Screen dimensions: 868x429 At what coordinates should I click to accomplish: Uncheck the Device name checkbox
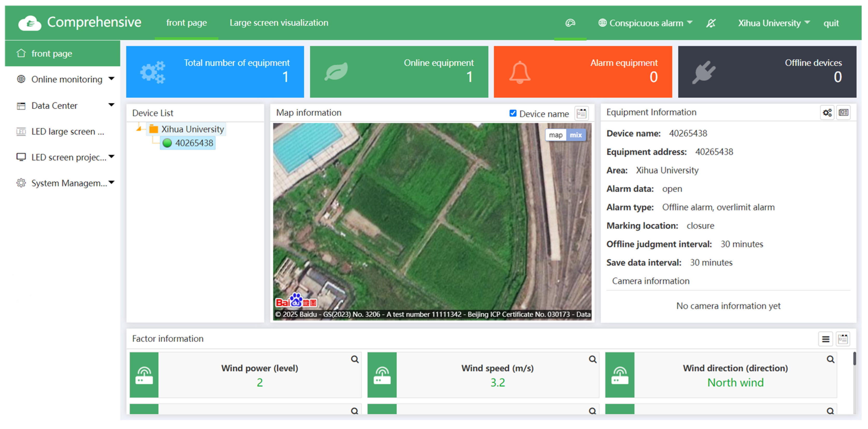[x=513, y=113]
